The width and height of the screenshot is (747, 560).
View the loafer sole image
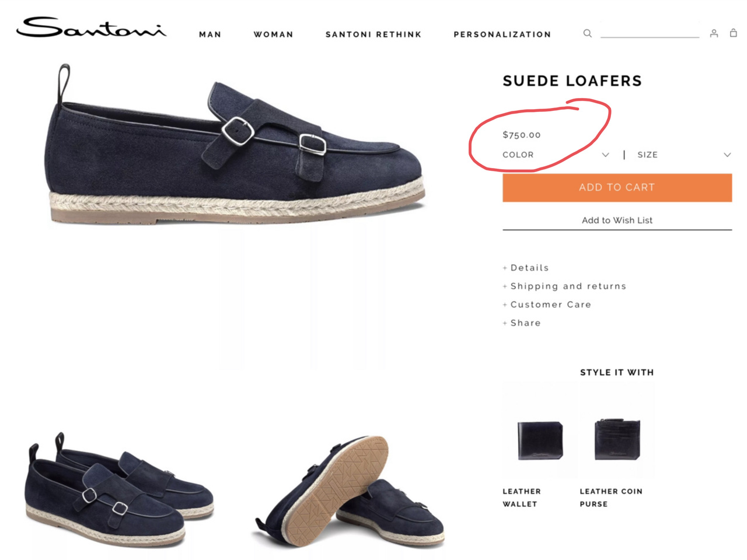(x=350, y=491)
